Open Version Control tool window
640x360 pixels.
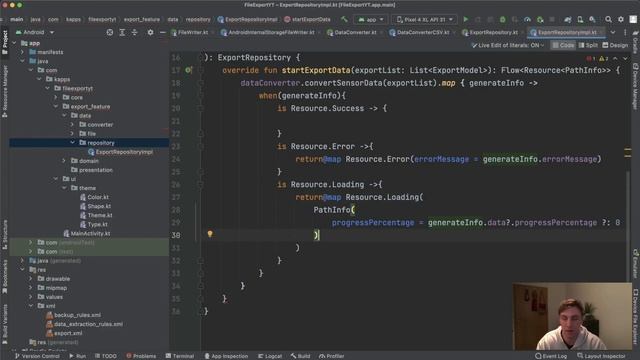[x=38, y=356]
